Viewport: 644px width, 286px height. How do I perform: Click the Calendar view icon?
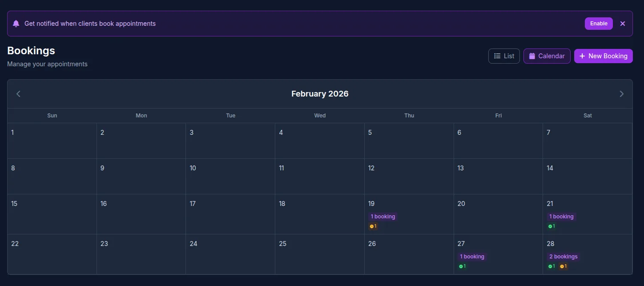(x=532, y=56)
